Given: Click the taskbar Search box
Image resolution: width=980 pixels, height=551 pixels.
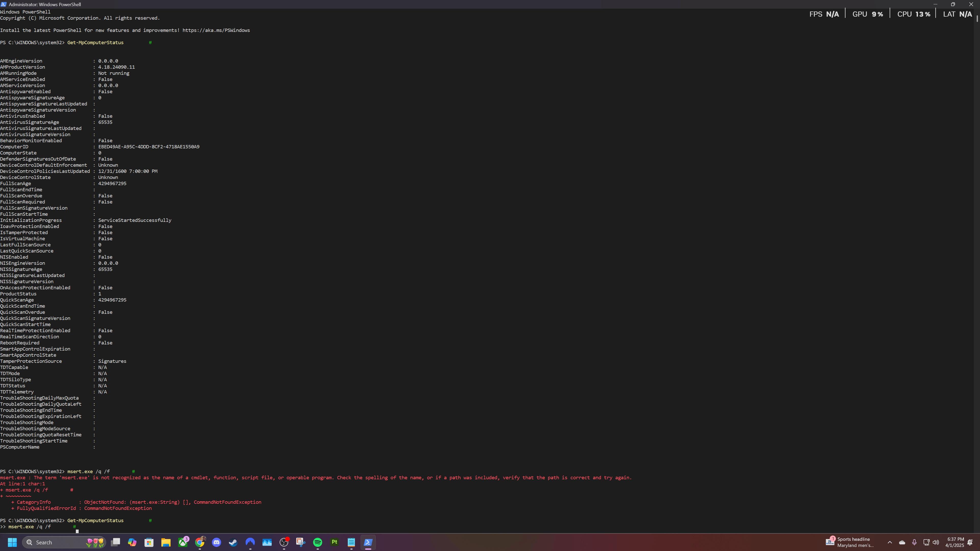Looking at the screenshot, I should [64, 542].
